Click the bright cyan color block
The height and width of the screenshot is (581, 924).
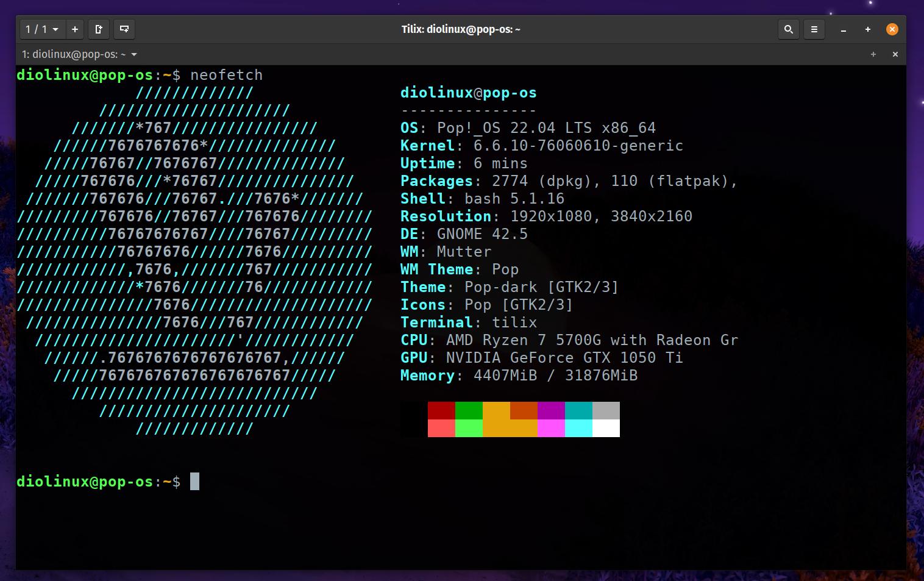578,428
